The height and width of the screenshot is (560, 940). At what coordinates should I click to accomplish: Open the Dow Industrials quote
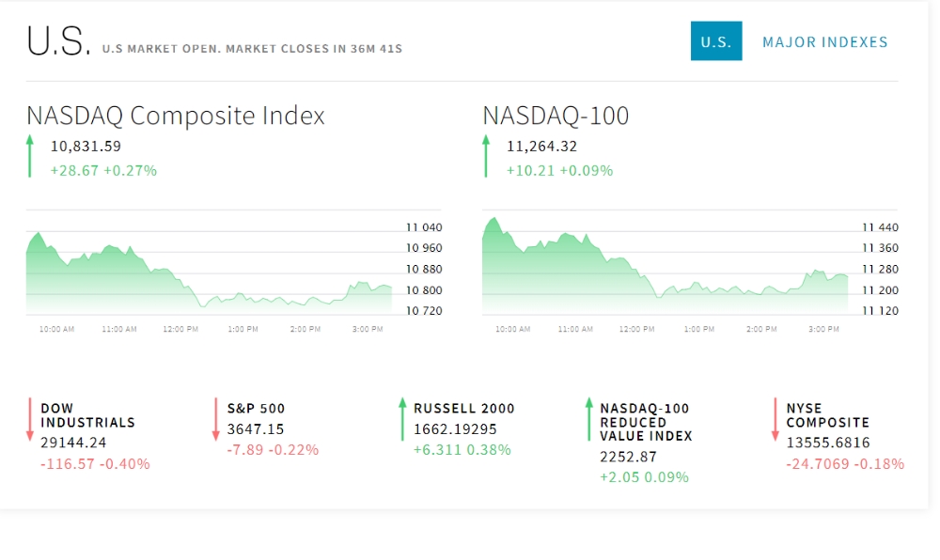pyautogui.click(x=88, y=415)
